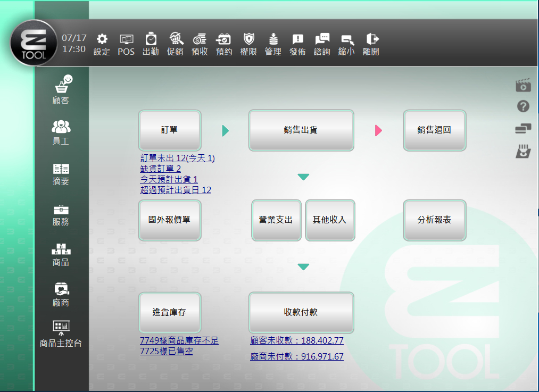The image size is (539, 392).
Task: Click the 7725樣已售空 sold out link
Action: [167, 351]
